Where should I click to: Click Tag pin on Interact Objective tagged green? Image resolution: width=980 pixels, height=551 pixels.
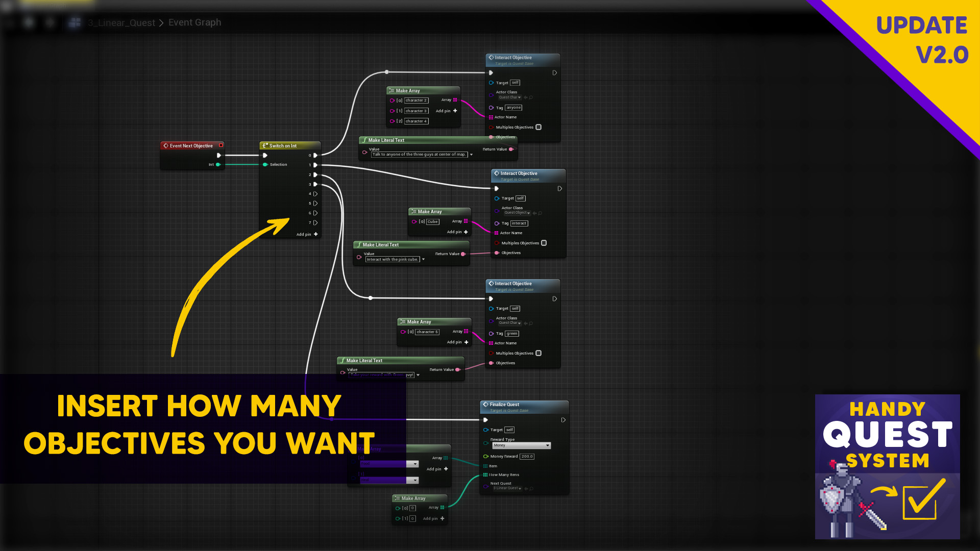tap(491, 333)
